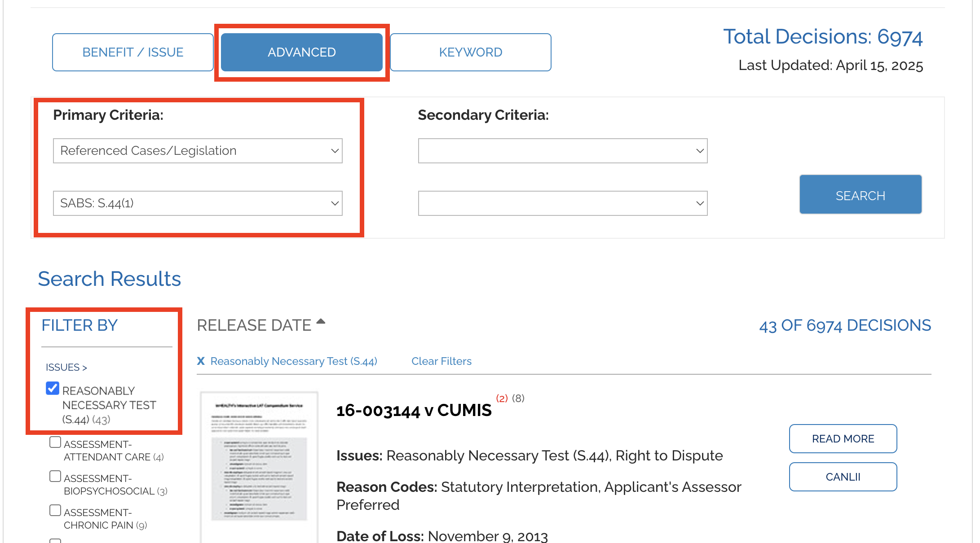Open first Secondary Criteria dropdown
Viewport: 980px width, 543px height.
563,151
